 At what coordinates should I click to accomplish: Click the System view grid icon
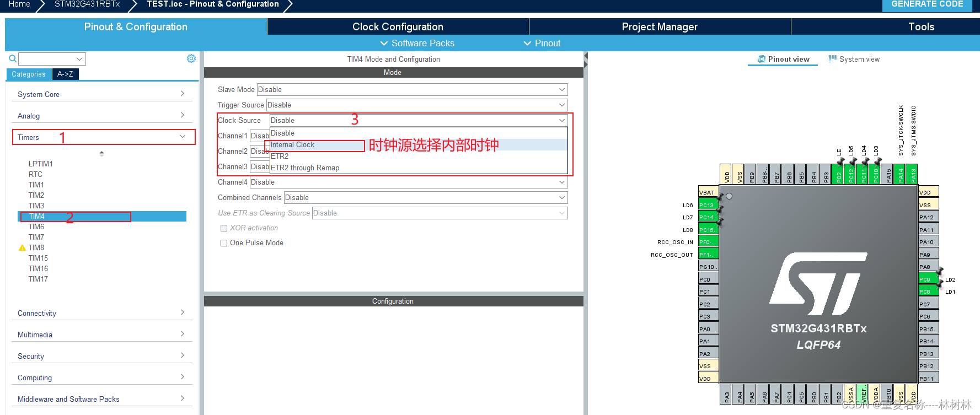833,59
